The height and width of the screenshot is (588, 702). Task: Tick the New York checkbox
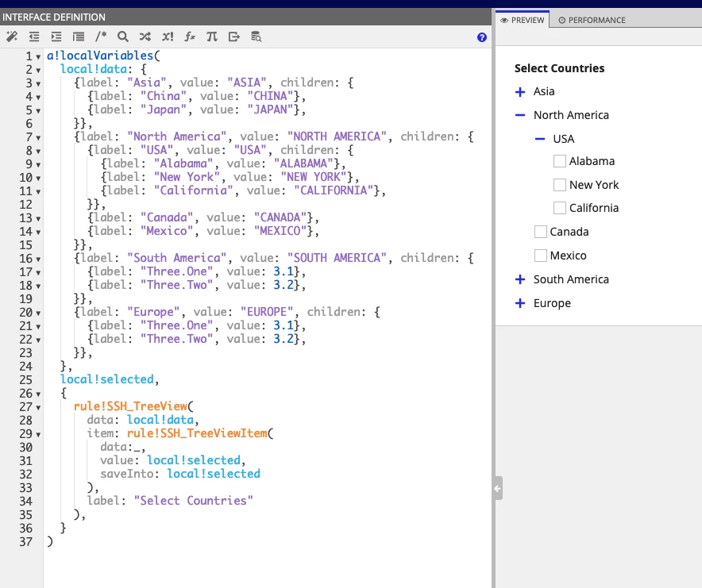coord(560,184)
